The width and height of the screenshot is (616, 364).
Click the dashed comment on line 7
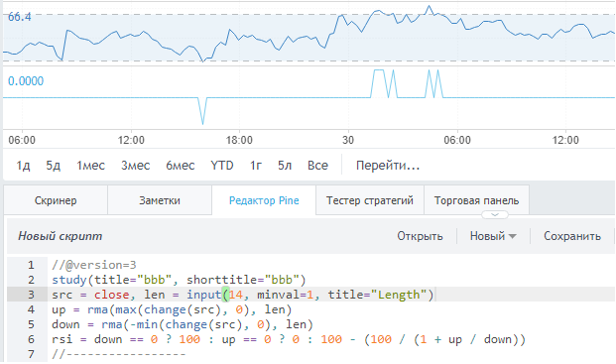coord(119,354)
